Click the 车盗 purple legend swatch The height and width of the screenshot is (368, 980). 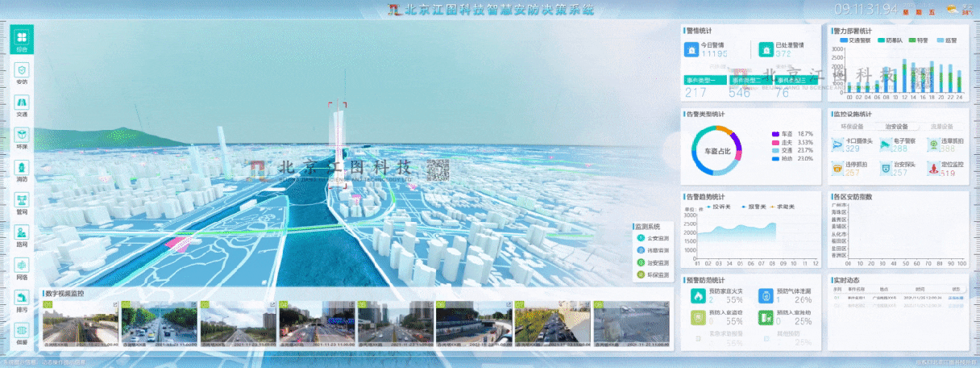[x=776, y=133]
